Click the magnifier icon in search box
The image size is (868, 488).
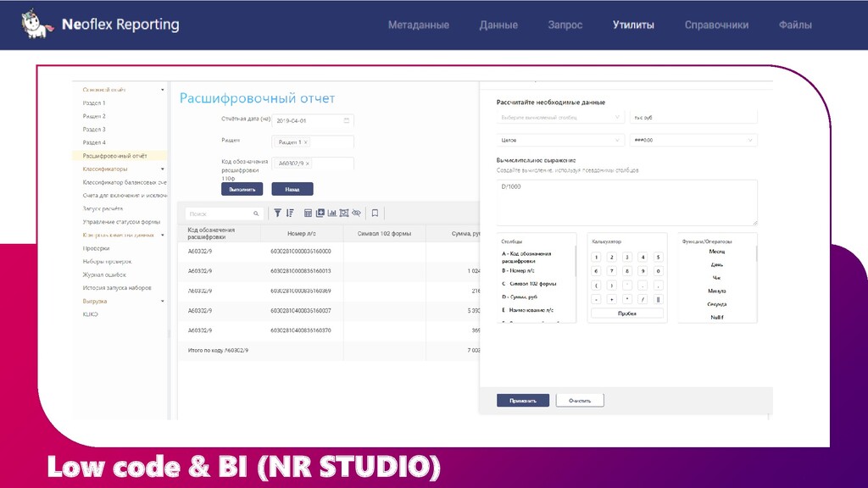tap(256, 213)
